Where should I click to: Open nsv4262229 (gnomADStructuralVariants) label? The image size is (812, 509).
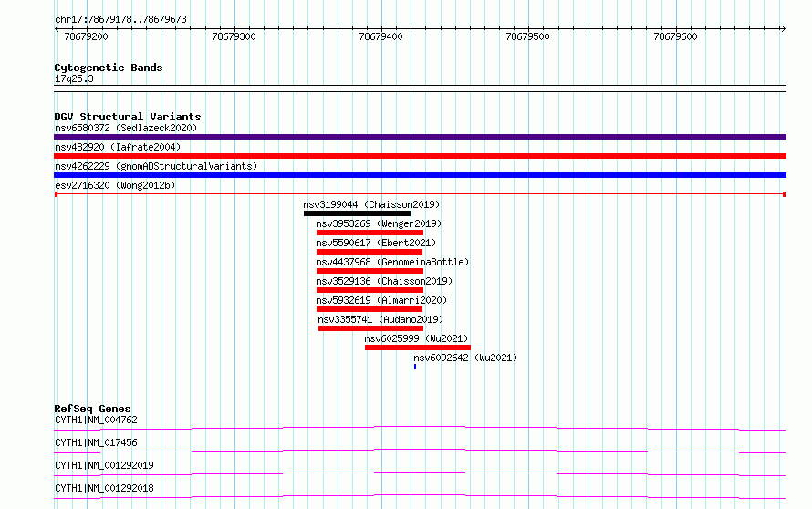pyautogui.click(x=156, y=166)
